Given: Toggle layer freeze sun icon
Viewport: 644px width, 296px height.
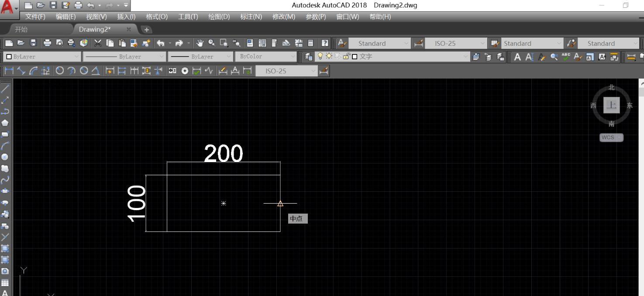Looking at the screenshot, I should (329, 56).
